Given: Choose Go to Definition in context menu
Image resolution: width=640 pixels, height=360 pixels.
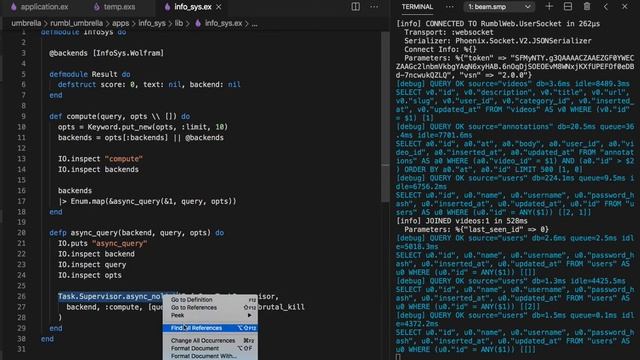Looking at the screenshot, I should point(211,300).
